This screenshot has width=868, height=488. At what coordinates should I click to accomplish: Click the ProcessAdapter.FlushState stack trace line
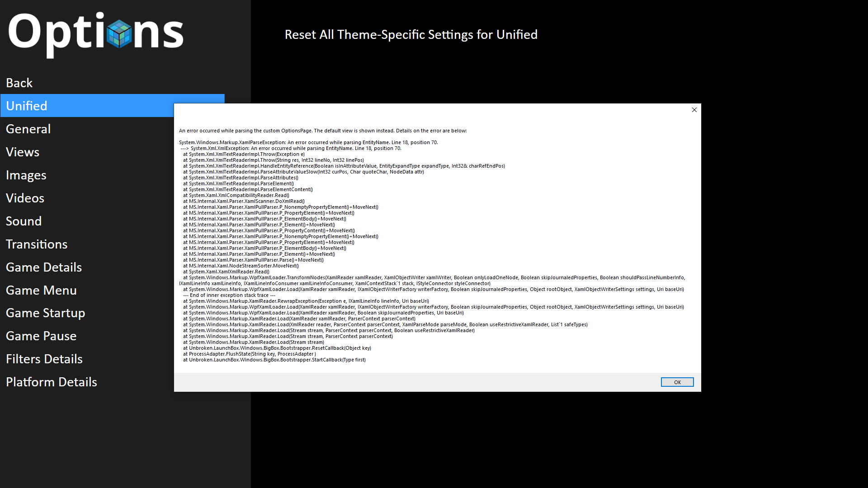tap(249, 354)
